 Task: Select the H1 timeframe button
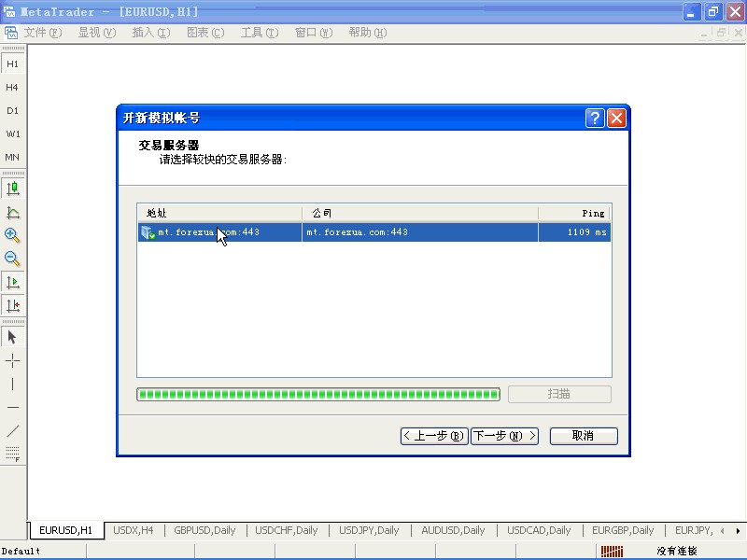click(12, 63)
